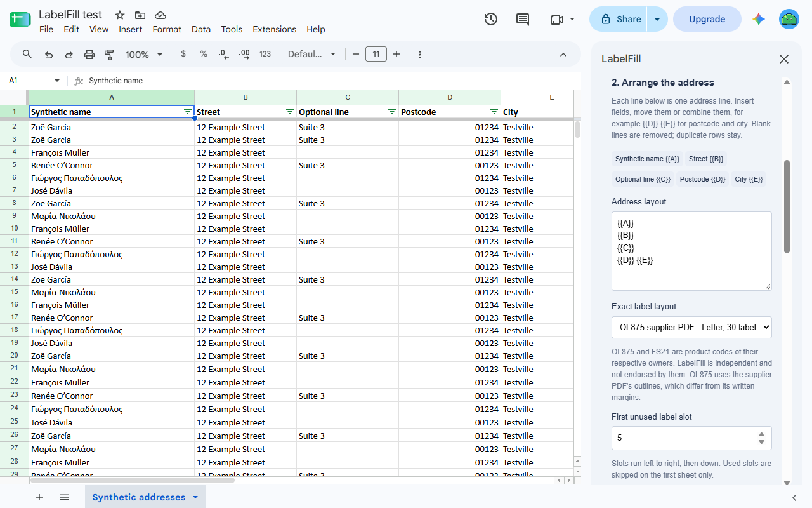Move document using the folder icon
This screenshot has height=508, width=812.
coord(140,15)
